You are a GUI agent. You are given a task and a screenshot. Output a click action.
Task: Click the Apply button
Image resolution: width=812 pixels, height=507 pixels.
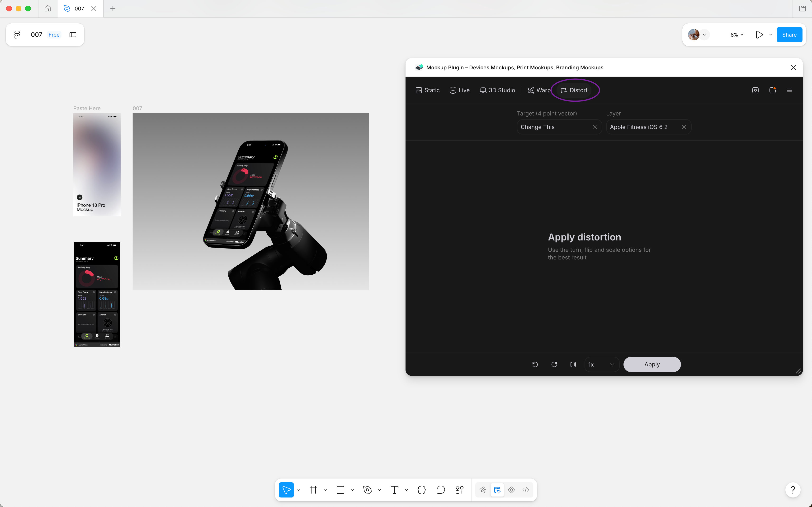click(x=652, y=364)
